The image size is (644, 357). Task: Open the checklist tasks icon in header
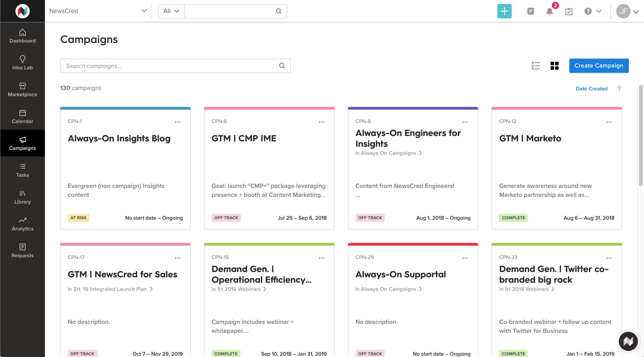(568, 11)
